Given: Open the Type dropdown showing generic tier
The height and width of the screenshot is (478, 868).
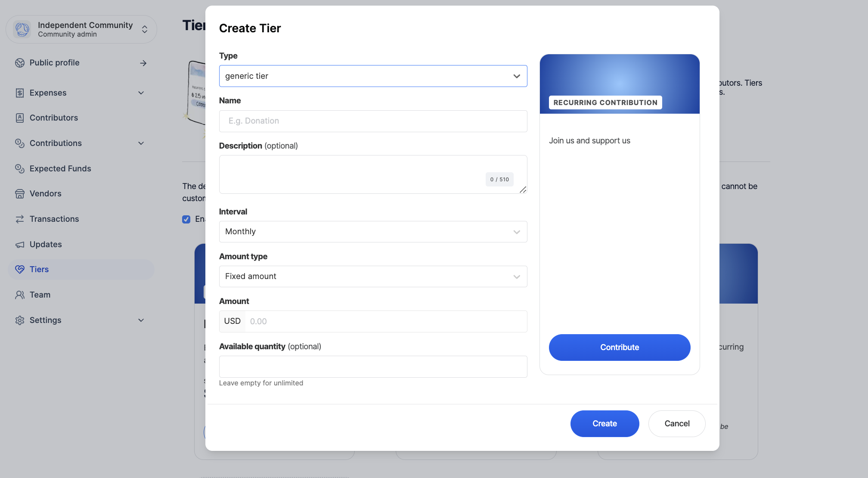Looking at the screenshot, I should [373, 76].
